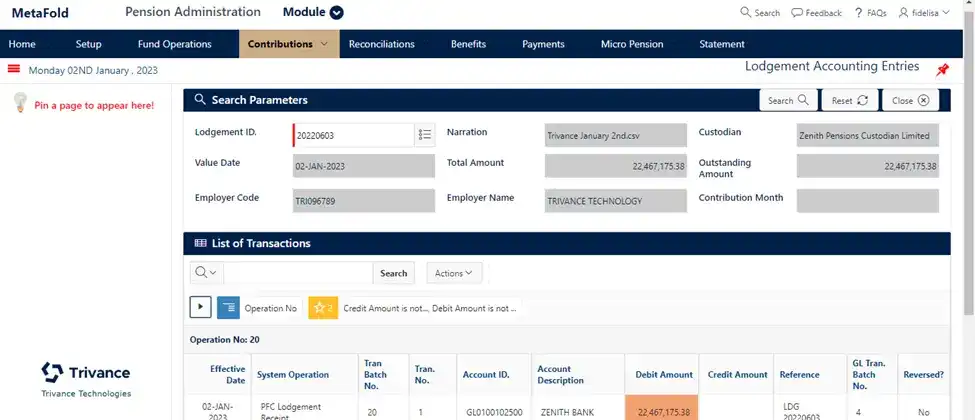Sort by Reversed? column header

(x=923, y=375)
